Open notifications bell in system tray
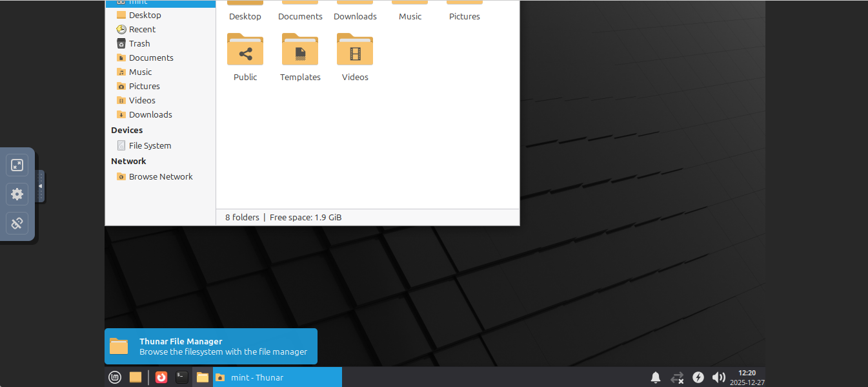 (656, 377)
